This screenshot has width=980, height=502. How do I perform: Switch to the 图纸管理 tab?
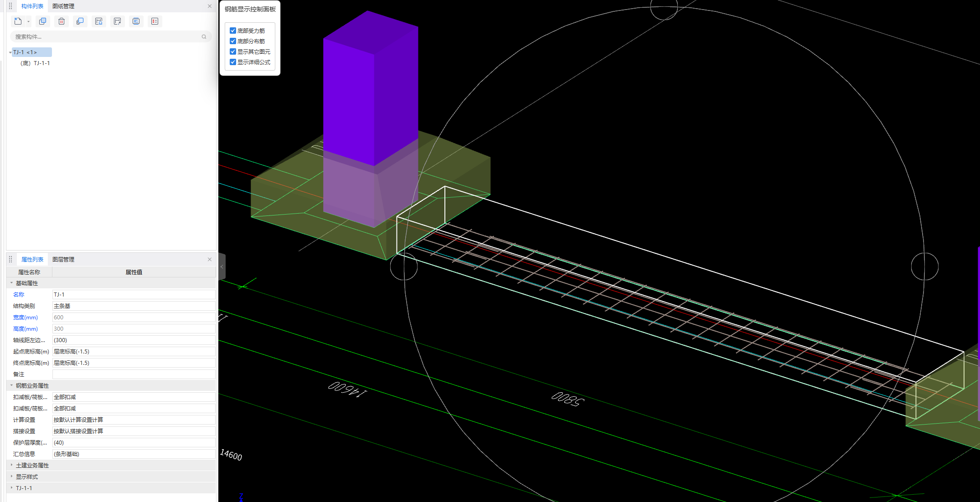click(63, 6)
